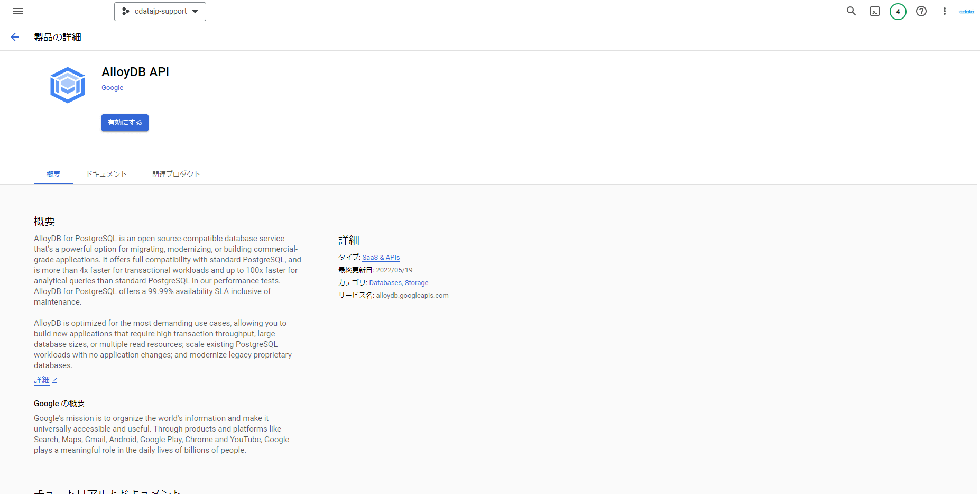Viewport: 980px width, 494px height.
Task: Open the Google publisher link
Action: coord(112,88)
